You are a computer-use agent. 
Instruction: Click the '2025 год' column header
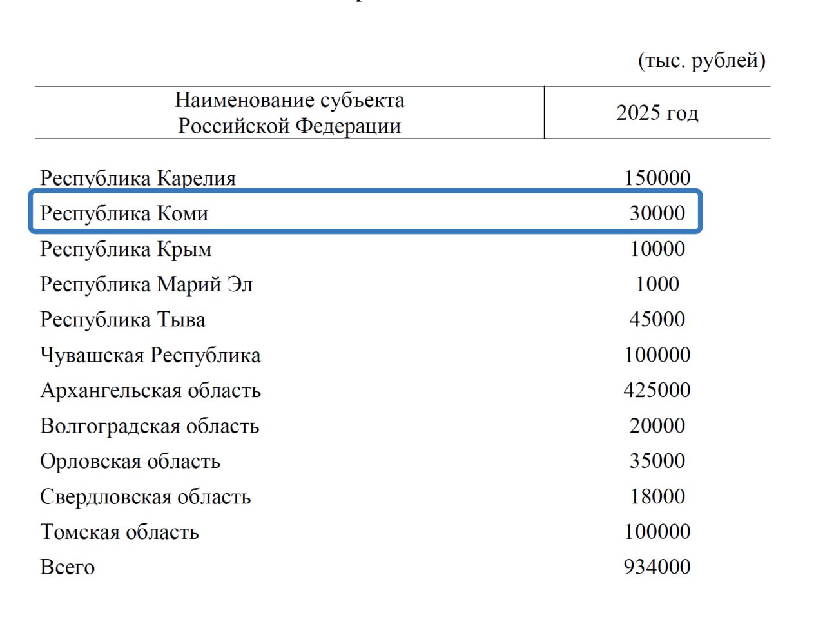pos(657,113)
